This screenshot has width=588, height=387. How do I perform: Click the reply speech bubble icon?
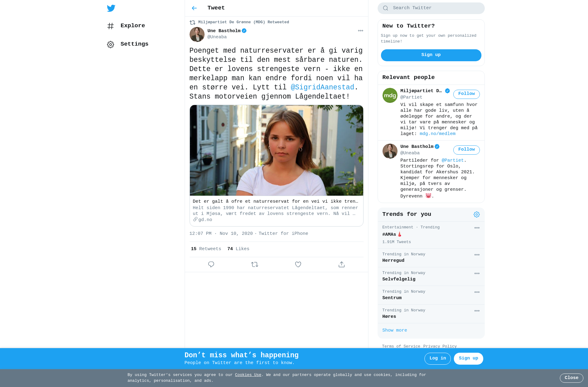(211, 264)
